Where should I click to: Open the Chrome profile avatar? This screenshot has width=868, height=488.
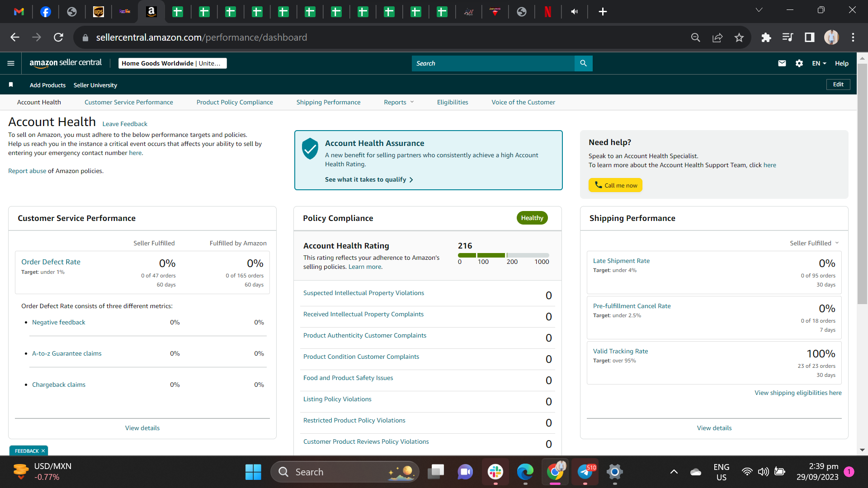(831, 38)
